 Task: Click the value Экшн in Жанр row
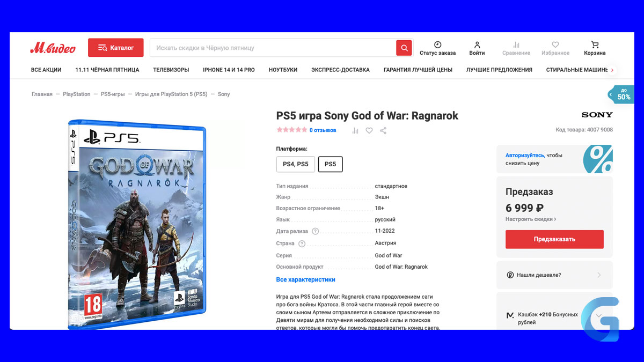pos(382,197)
